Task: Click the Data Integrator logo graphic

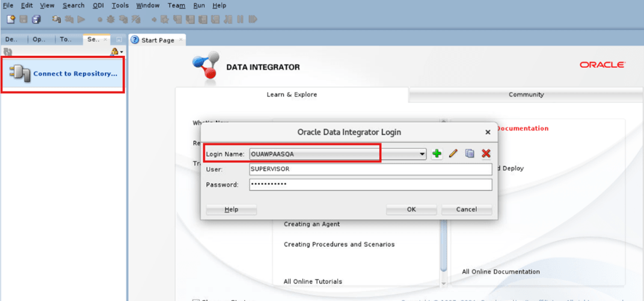Action: (x=205, y=65)
